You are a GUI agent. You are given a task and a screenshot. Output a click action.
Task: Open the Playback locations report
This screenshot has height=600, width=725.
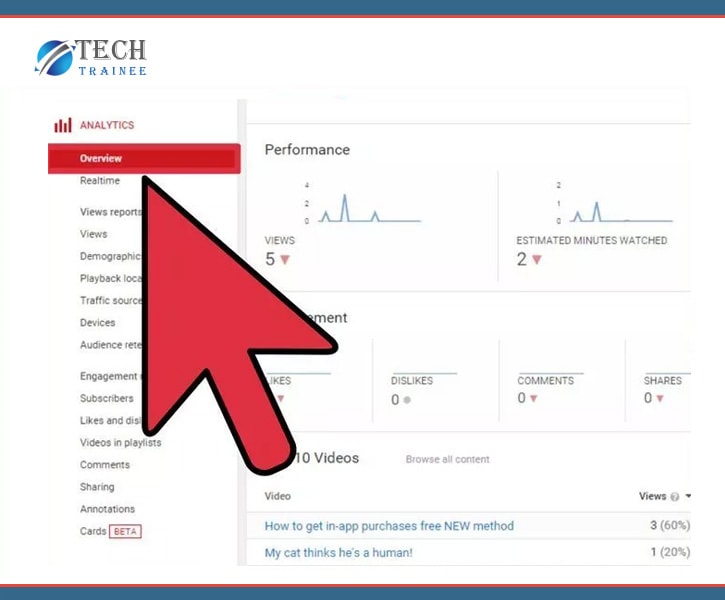111,278
